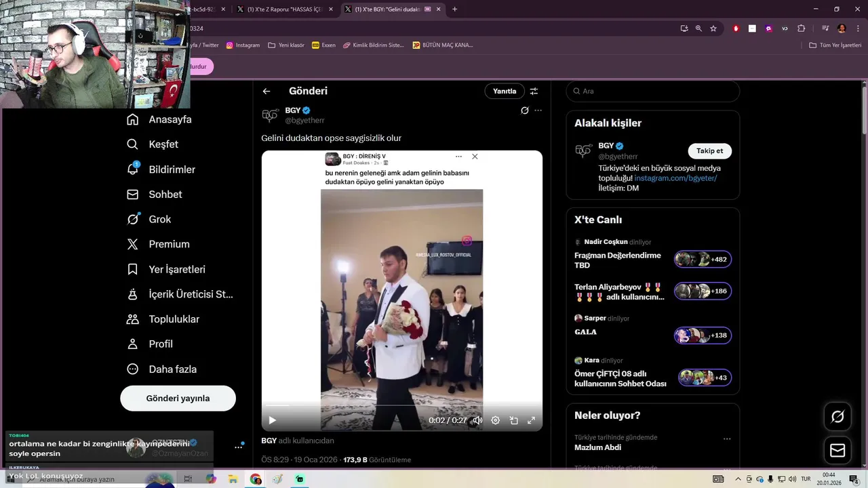The height and width of the screenshot is (488, 868).
Task: Close the X'te Z Raporu tab
Action: click(330, 9)
